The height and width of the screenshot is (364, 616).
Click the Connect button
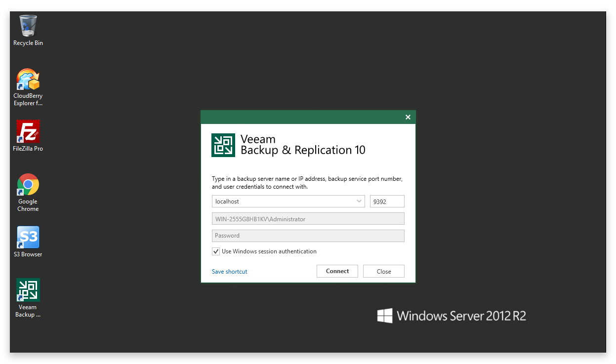[337, 271]
